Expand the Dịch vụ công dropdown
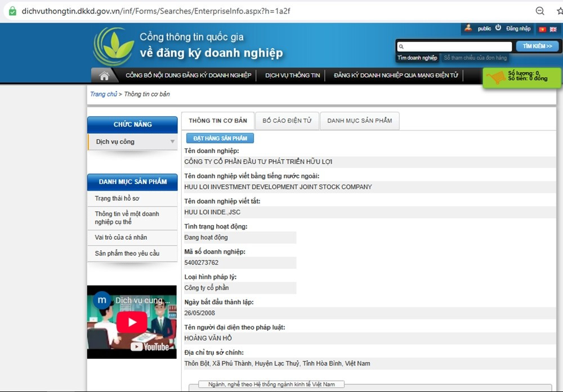 (x=172, y=142)
